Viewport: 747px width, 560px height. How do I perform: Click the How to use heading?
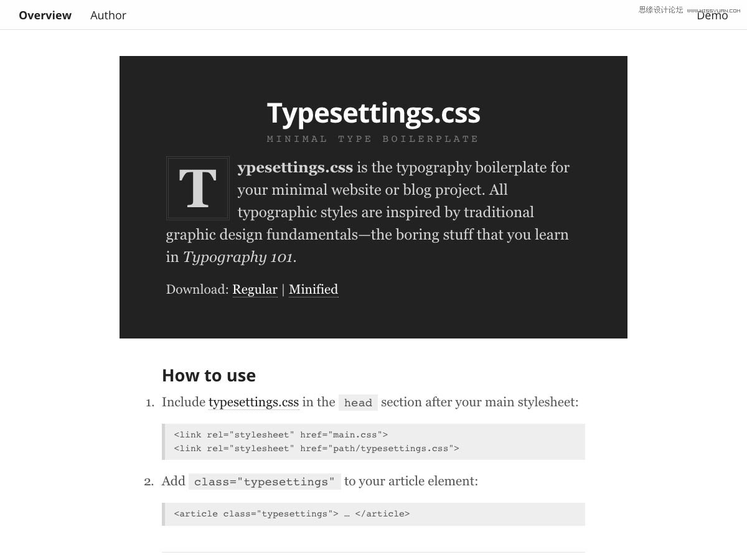point(209,375)
